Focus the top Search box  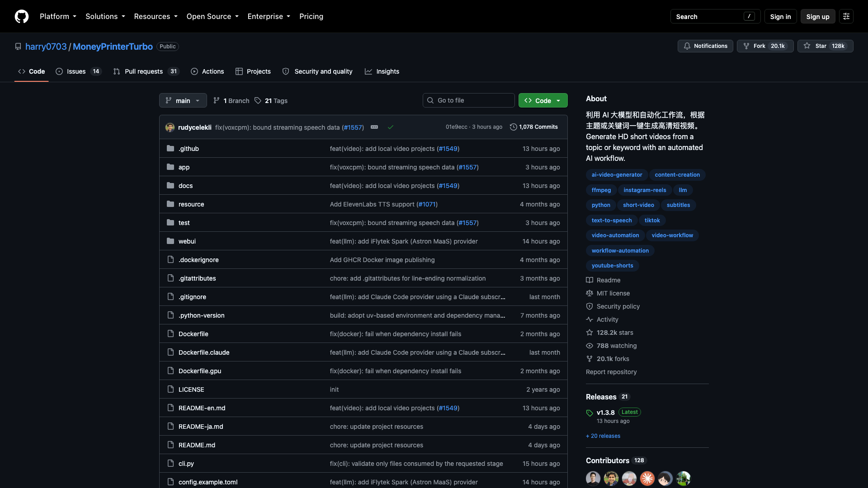tap(715, 16)
